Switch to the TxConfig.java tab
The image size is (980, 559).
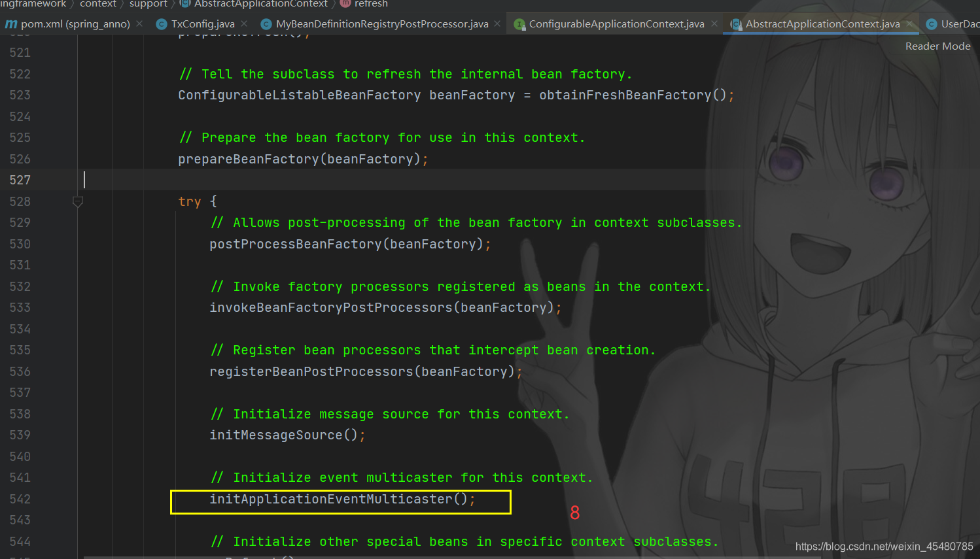(x=203, y=24)
